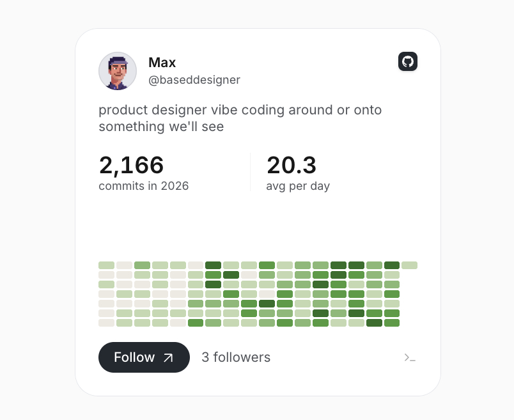Select the last cell in graph's second row
Viewport: 514px width, 420px height.
pyautogui.click(x=391, y=275)
